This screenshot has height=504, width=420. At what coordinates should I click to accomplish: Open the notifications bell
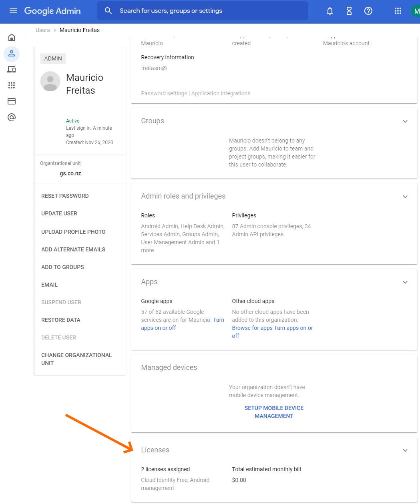click(330, 11)
